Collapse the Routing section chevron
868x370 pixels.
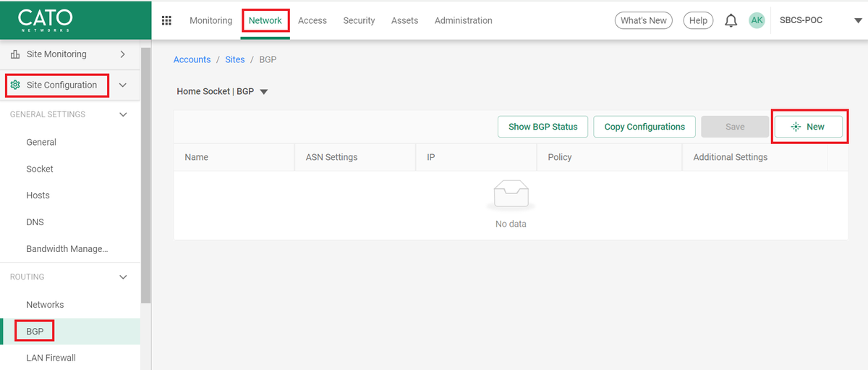click(x=123, y=277)
